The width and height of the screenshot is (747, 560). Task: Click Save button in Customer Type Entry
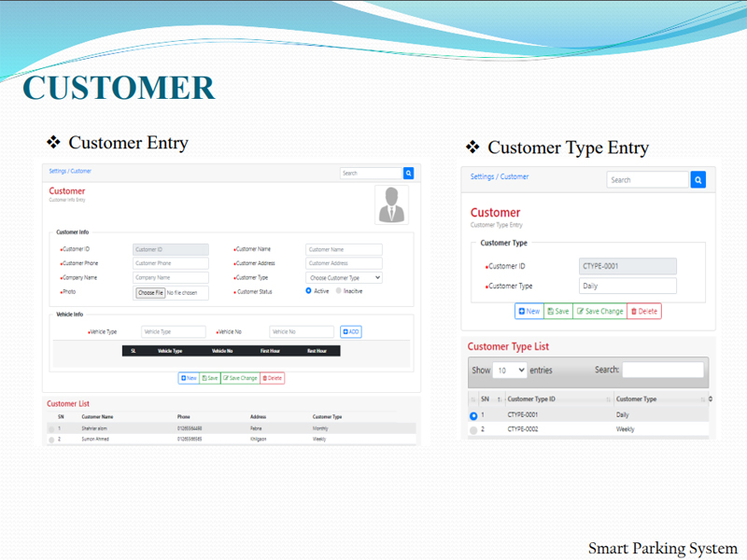pos(557,311)
